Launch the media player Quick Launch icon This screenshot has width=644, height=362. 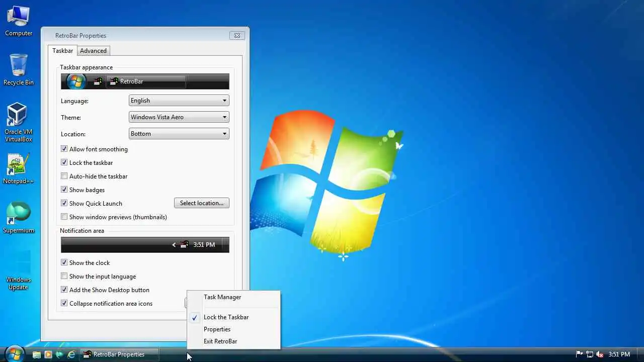pos(48,354)
